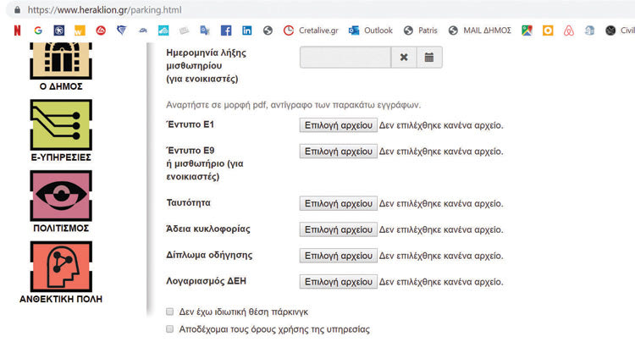Open the Outlook bookmark
Image resolution: width=635 pixels, height=364 pixels.
pyautogui.click(x=371, y=30)
